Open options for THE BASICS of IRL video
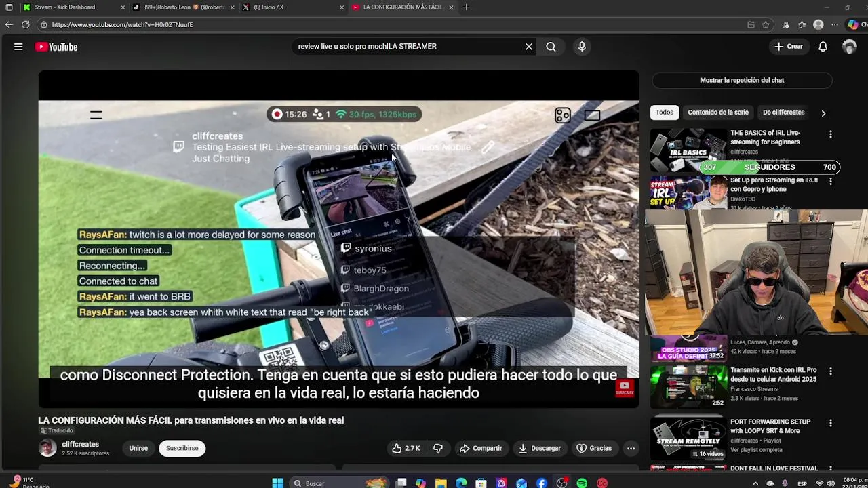Image resolution: width=868 pixels, height=488 pixels. click(x=831, y=134)
